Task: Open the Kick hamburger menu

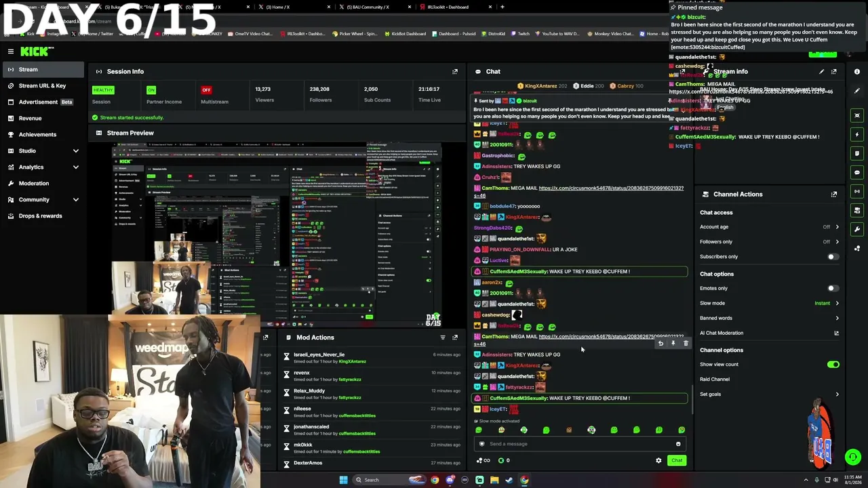Action: pos(11,52)
